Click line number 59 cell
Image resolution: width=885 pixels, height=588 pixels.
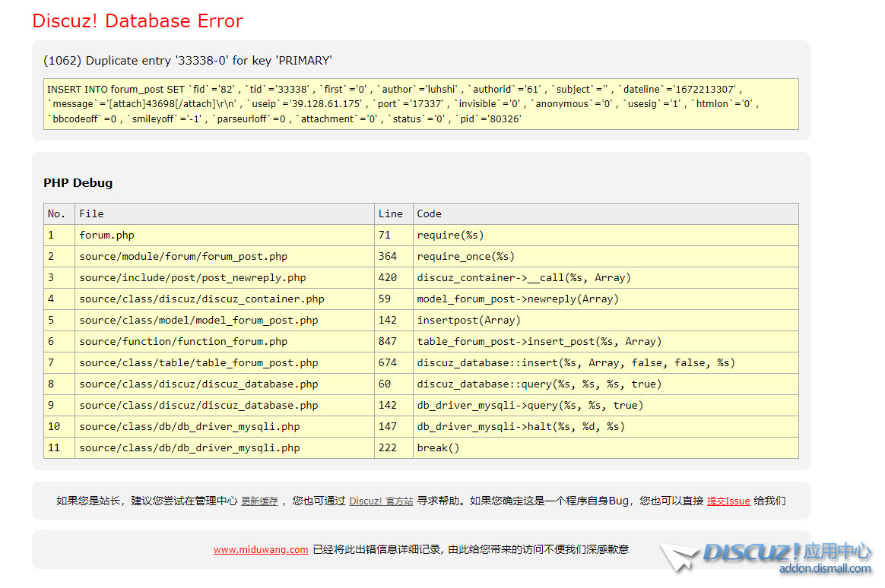click(393, 299)
